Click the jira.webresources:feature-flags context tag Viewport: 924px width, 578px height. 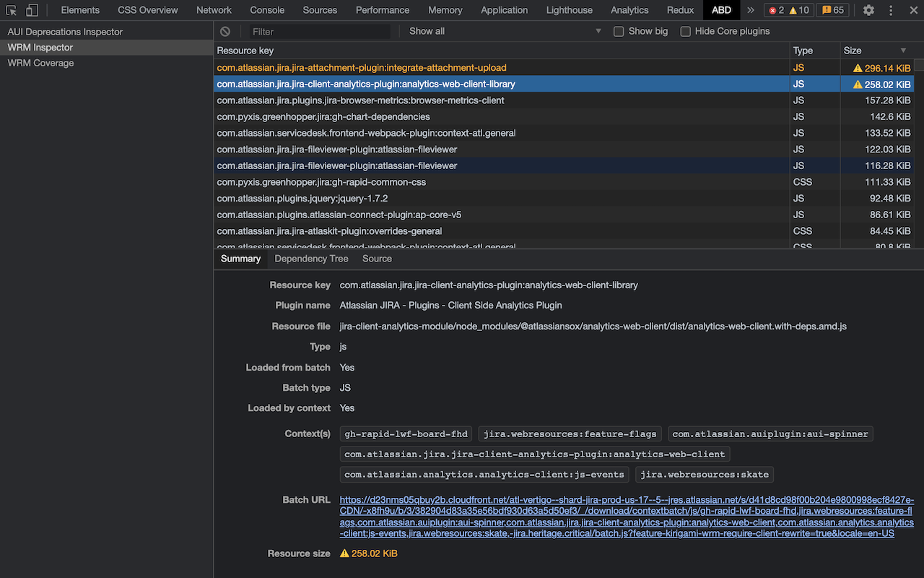(570, 434)
